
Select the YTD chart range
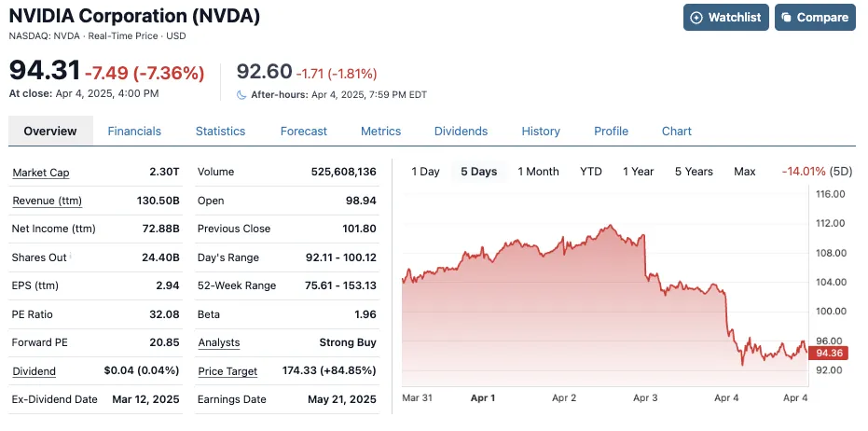591,172
